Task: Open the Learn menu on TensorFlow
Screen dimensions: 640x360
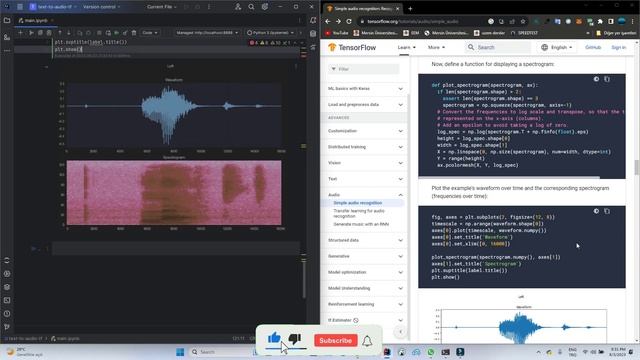Action: (407, 47)
